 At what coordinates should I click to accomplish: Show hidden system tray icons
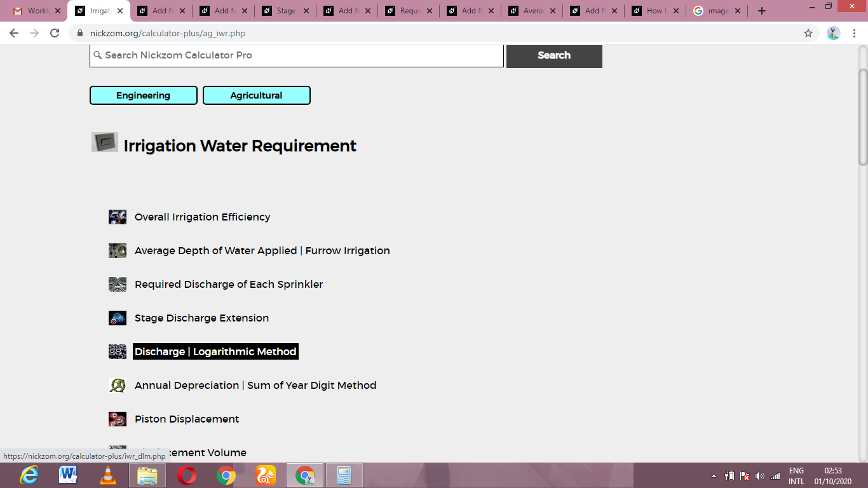[714, 476]
